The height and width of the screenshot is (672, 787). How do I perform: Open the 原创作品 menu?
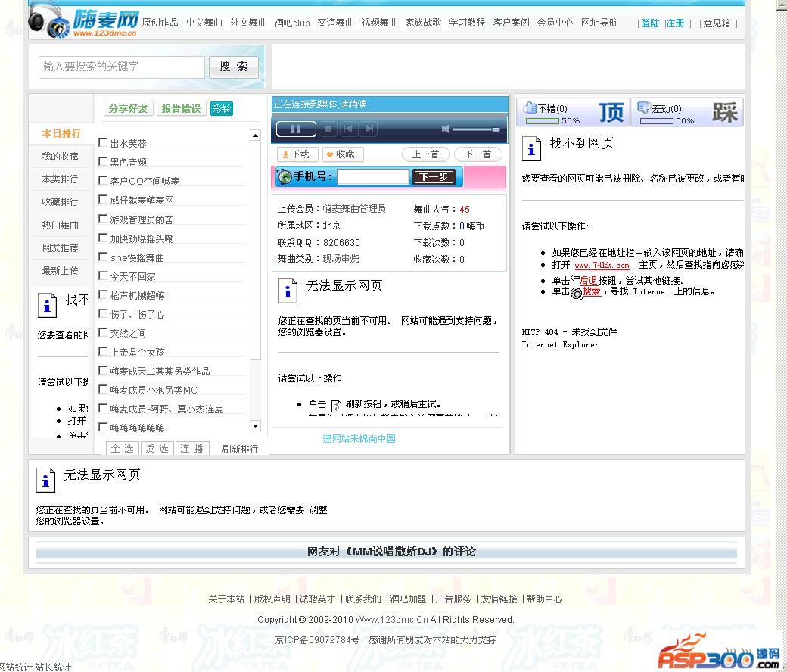coord(160,23)
